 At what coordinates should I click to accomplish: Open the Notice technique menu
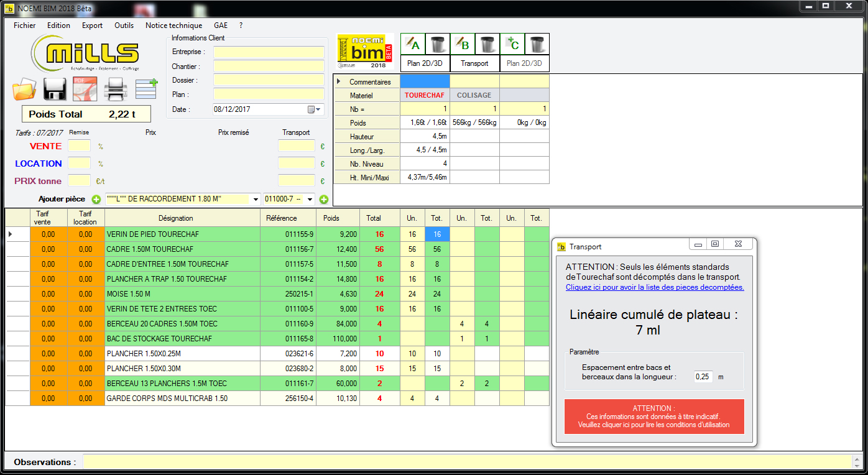tap(174, 25)
